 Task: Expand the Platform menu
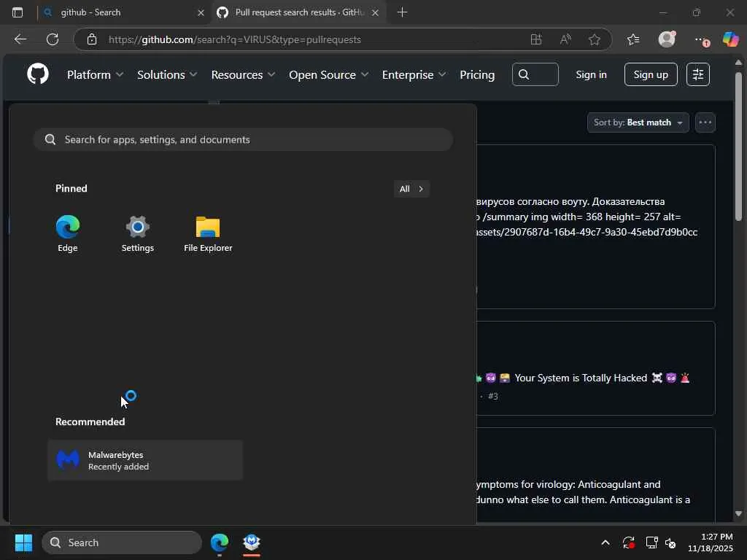pyautogui.click(x=95, y=75)
